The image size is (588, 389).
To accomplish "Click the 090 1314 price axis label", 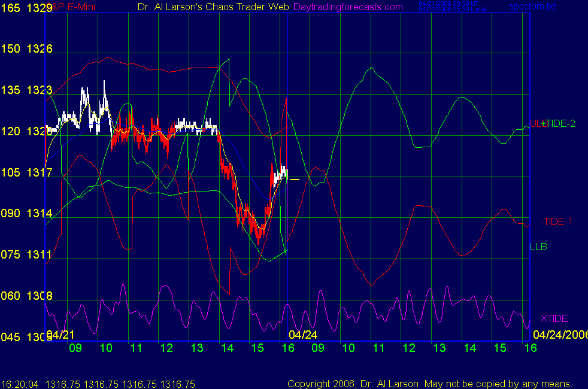I will (26, 213).
